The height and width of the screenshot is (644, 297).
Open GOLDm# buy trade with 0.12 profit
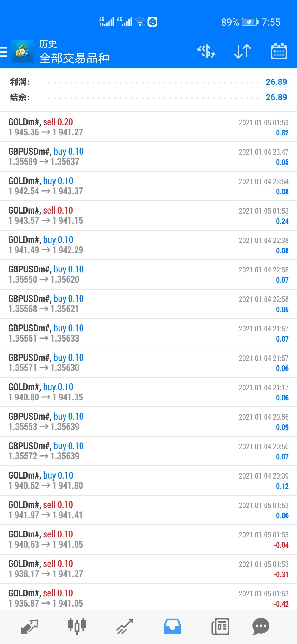148,481
